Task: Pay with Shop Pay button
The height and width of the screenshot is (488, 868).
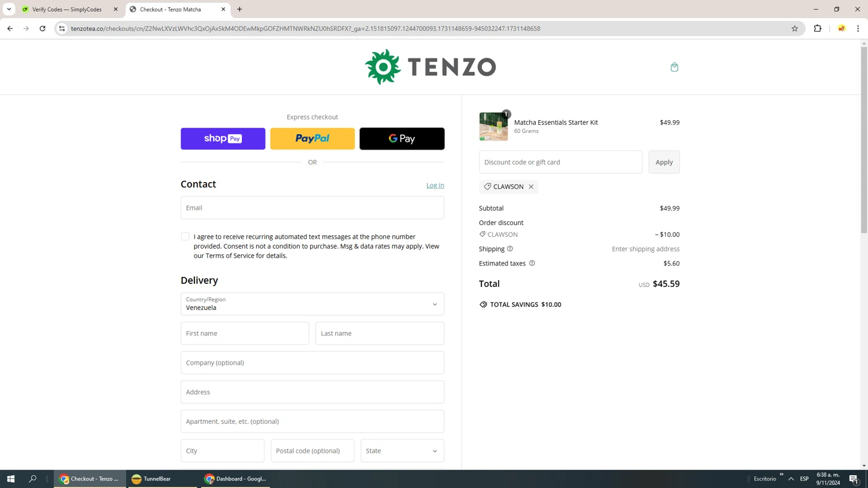Action: [223, 139]
